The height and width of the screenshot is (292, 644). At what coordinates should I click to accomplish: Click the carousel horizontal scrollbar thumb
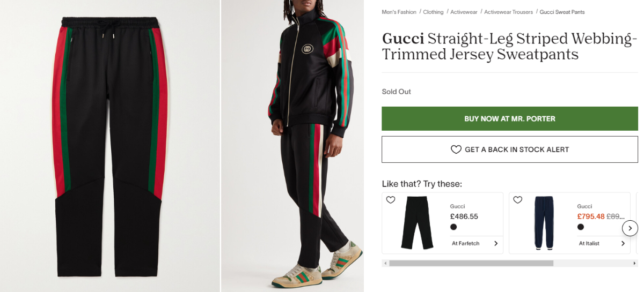471,264
